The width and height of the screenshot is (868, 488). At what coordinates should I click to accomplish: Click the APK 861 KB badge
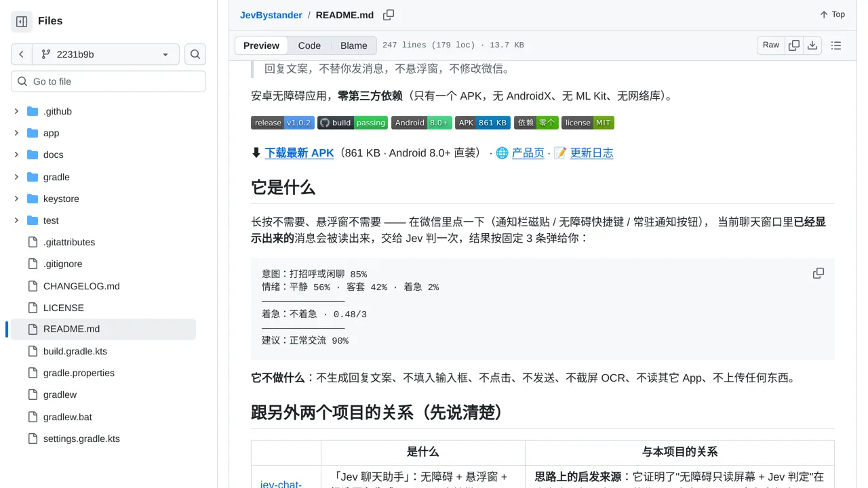click(483, 123)
